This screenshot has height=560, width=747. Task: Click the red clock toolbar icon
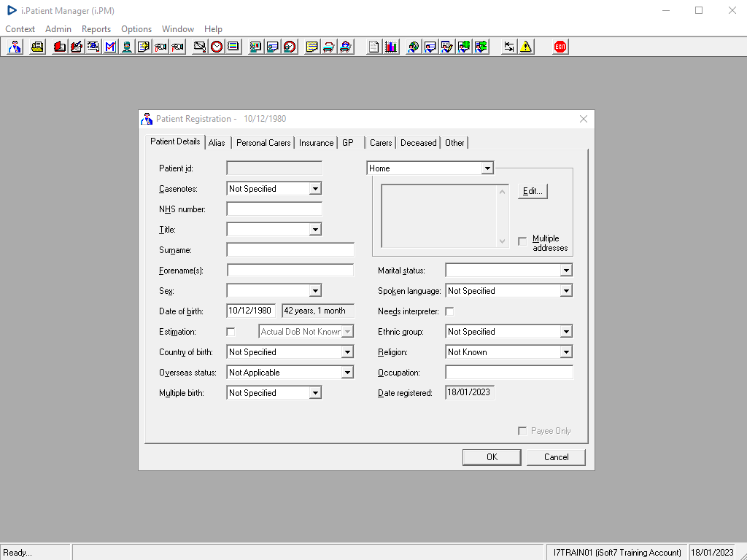(217, 47)
